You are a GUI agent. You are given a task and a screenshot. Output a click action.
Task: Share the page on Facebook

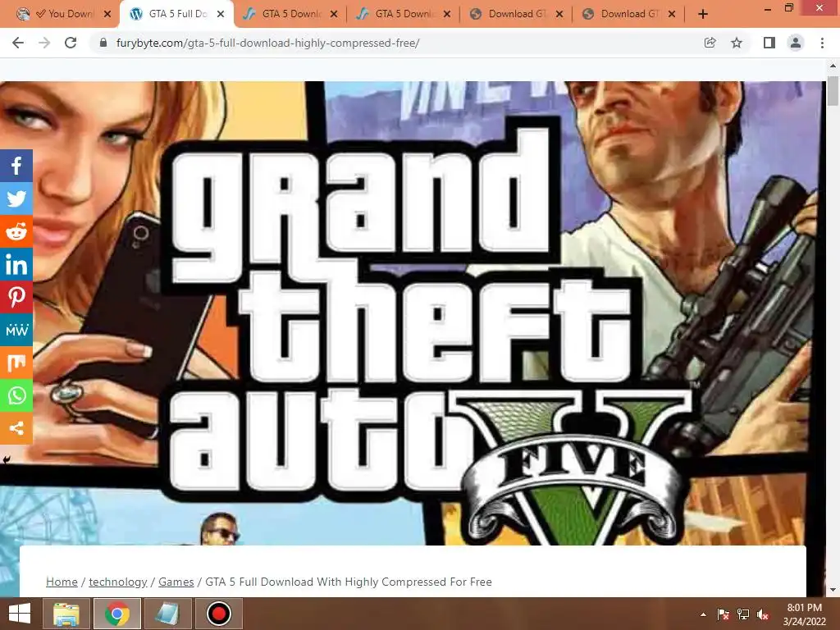pos(16,166)
